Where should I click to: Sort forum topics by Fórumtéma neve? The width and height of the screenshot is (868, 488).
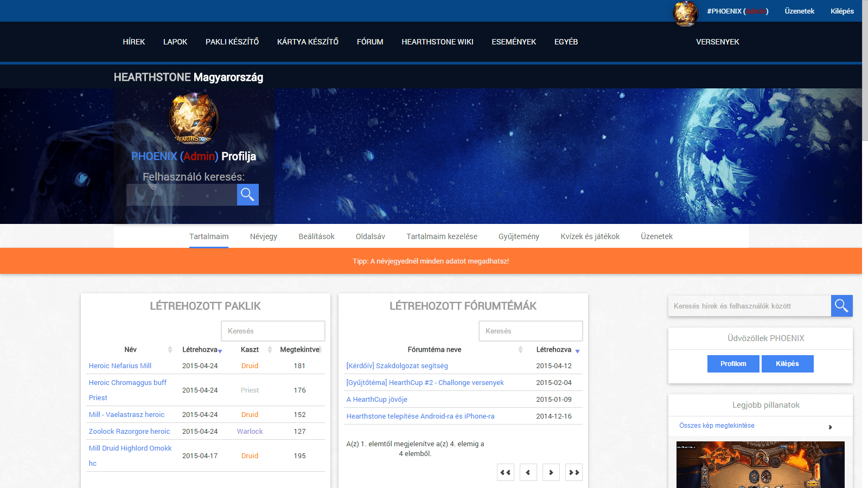tap(435, 350)
